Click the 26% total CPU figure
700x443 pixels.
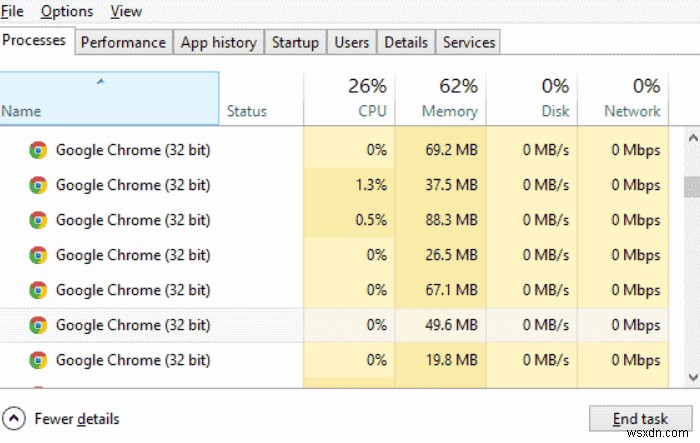367,86
